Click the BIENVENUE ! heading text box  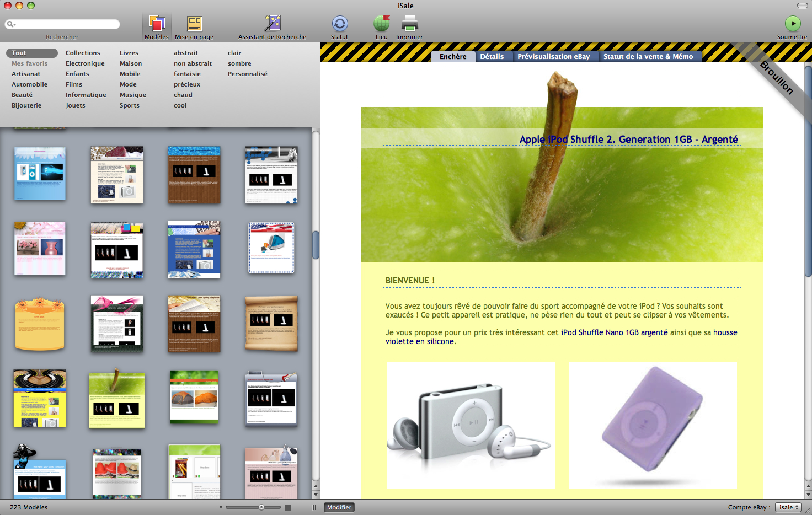tap(562, 281)
